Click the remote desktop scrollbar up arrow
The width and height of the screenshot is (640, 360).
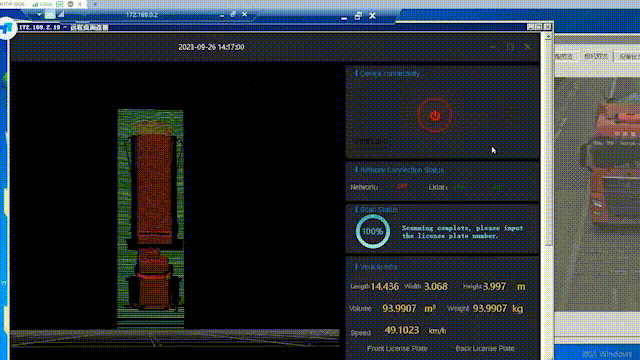click(548, 37)
